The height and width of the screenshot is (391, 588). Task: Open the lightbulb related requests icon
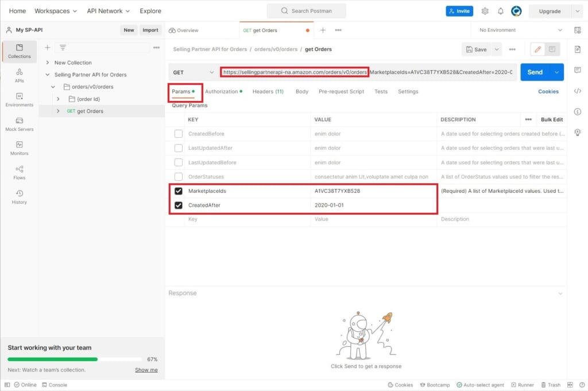point(578,132)
